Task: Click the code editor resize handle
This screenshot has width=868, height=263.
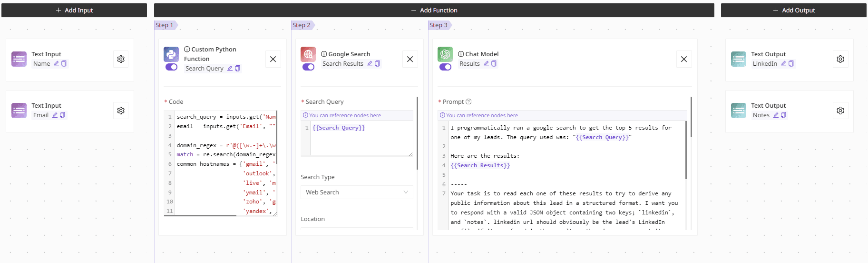Action: [275, 214]
